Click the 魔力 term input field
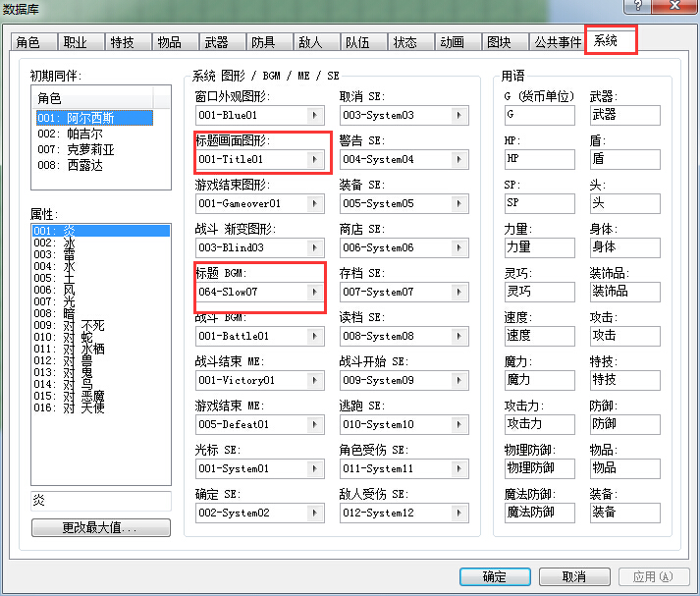Viewport: 700px width, 596px height. [x=539, y=380]
